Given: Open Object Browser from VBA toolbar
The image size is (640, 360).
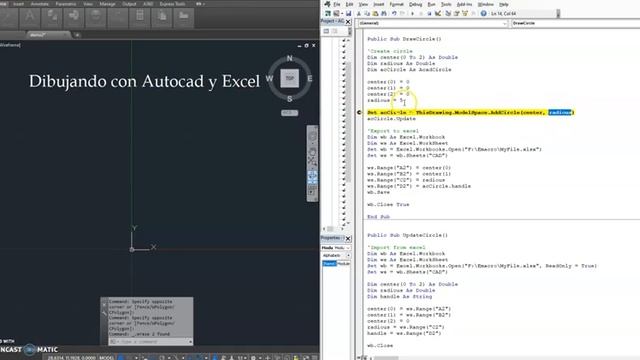Looking at the screenshot, I should [464, 13].
